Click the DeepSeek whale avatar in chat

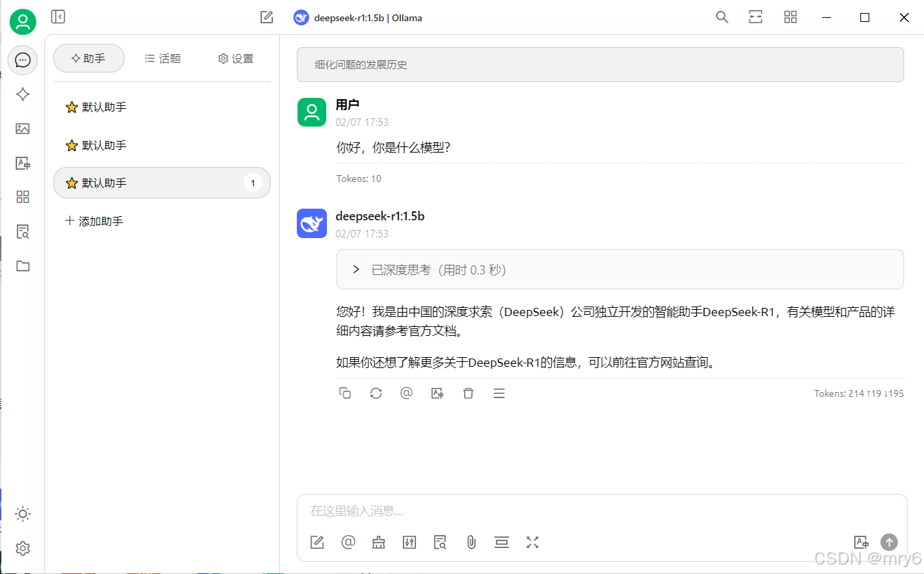click(312, 224)
